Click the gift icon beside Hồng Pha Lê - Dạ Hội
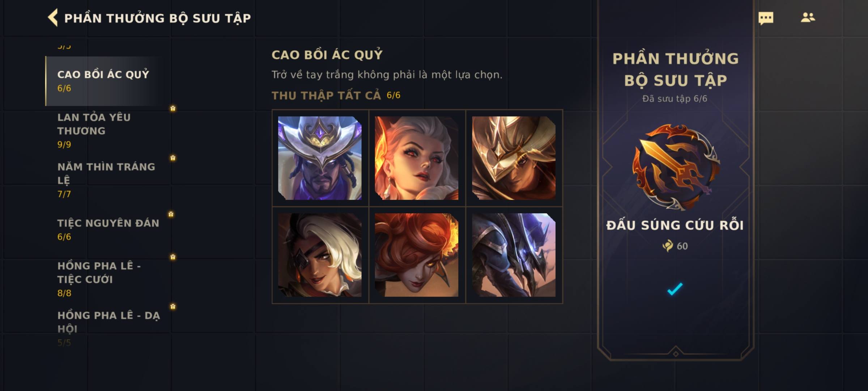The height and width of the screenshot is (391, 868). tap(173, 307)
